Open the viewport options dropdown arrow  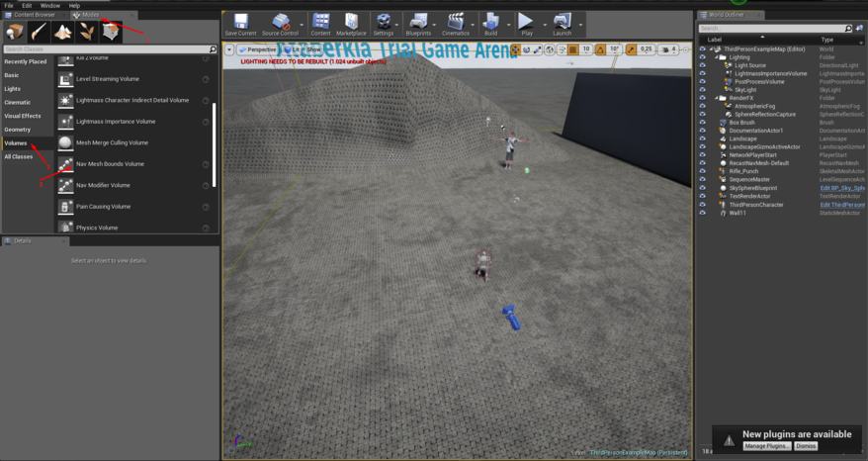coord(229,49)
